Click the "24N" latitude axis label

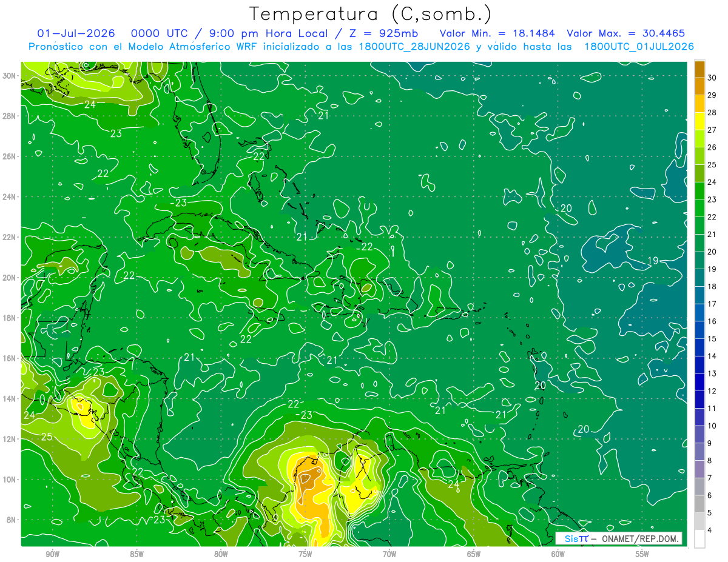pos(10,197)
